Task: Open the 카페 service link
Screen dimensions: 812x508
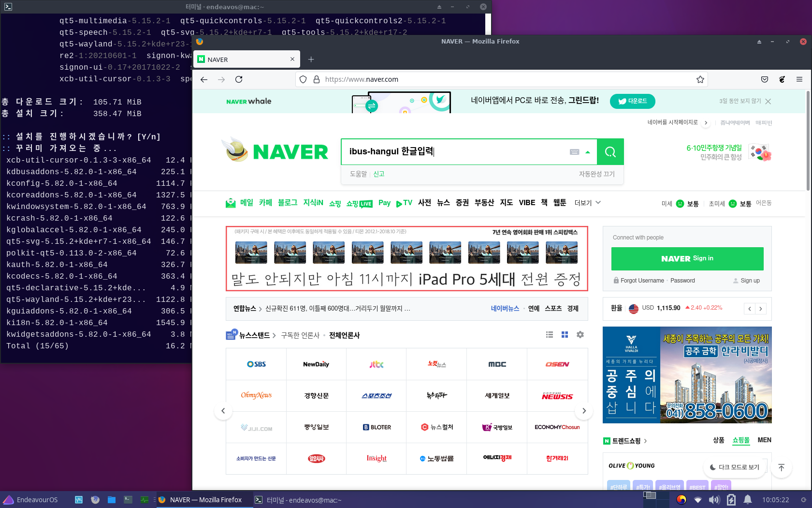Action: click(x=265, y=203)
